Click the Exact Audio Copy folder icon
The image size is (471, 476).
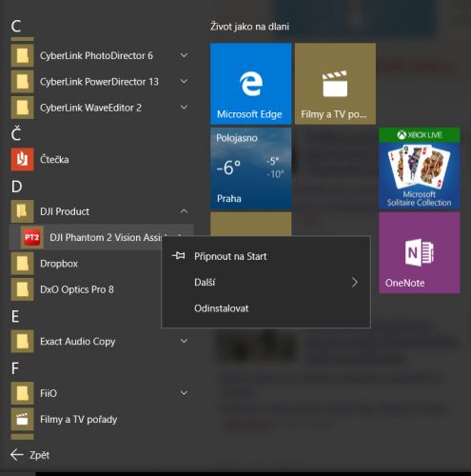(x=22, y=342)
